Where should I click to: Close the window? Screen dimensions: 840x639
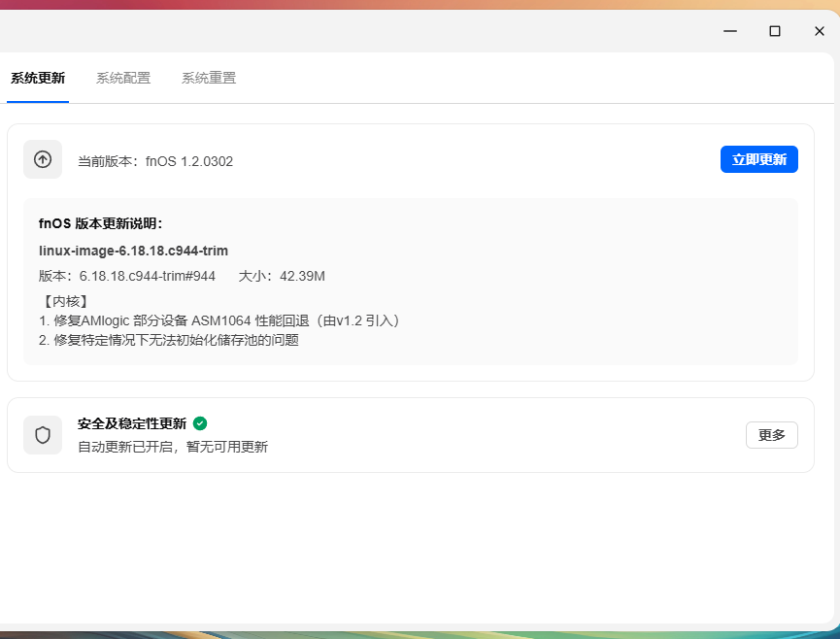819,31
